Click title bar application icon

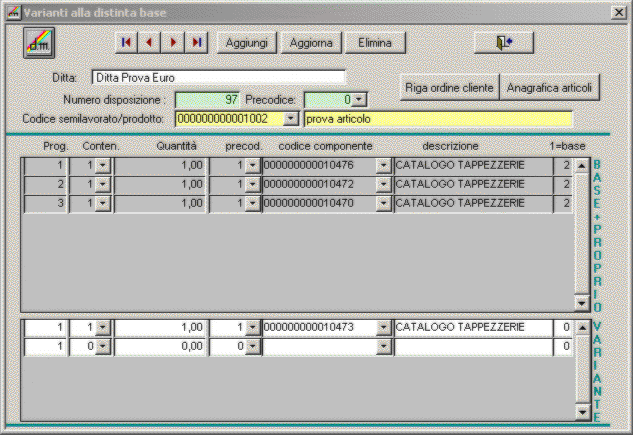tap(14, 13)
